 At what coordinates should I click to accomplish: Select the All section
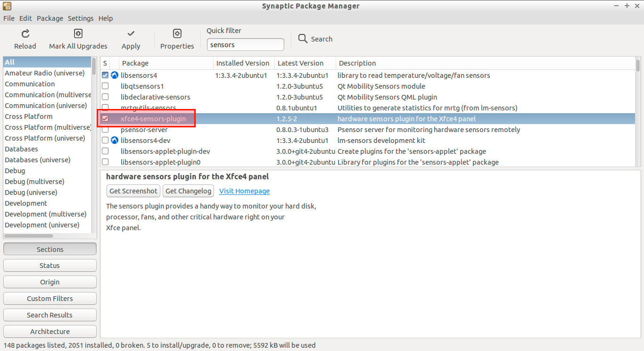47,62
